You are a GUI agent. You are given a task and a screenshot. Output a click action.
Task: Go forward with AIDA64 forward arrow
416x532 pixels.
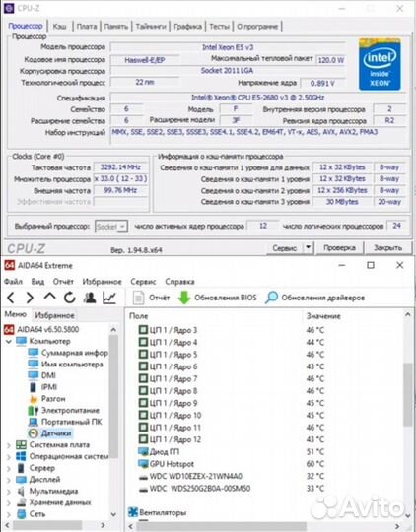(x=30, y=298)
